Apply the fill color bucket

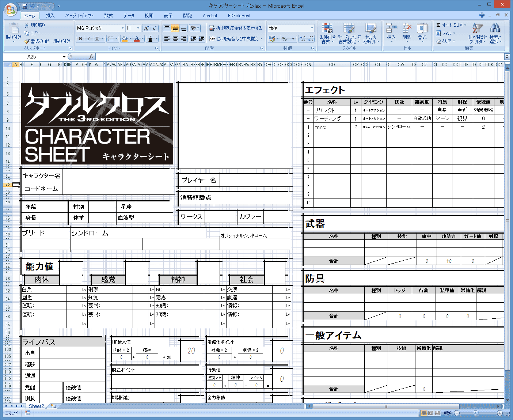point(125,39)
